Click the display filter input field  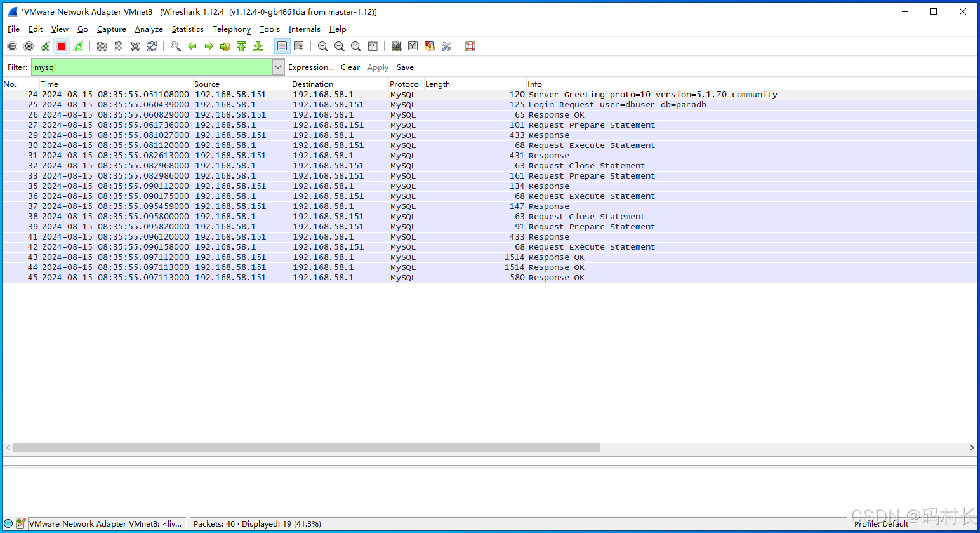[x=152, y=67]
